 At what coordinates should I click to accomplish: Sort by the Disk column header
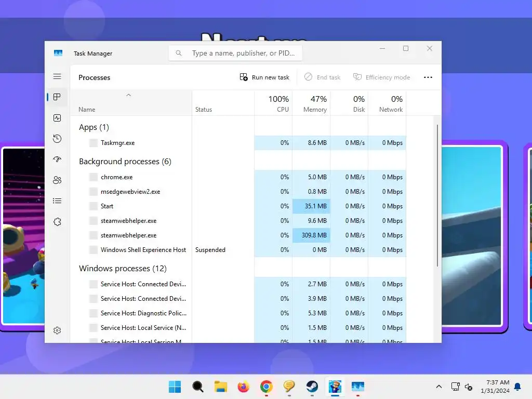coord(350,103)
